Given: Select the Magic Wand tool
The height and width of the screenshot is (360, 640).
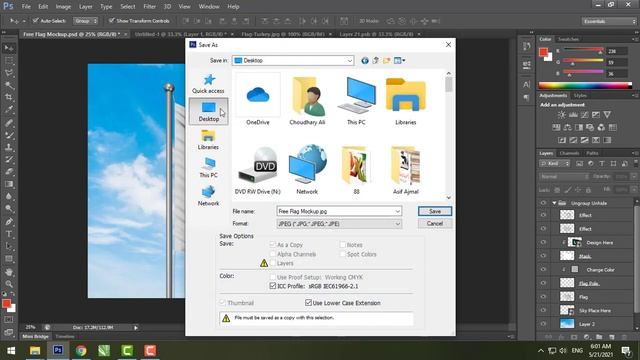Looking at the screenshot, I should coord(9,85).
